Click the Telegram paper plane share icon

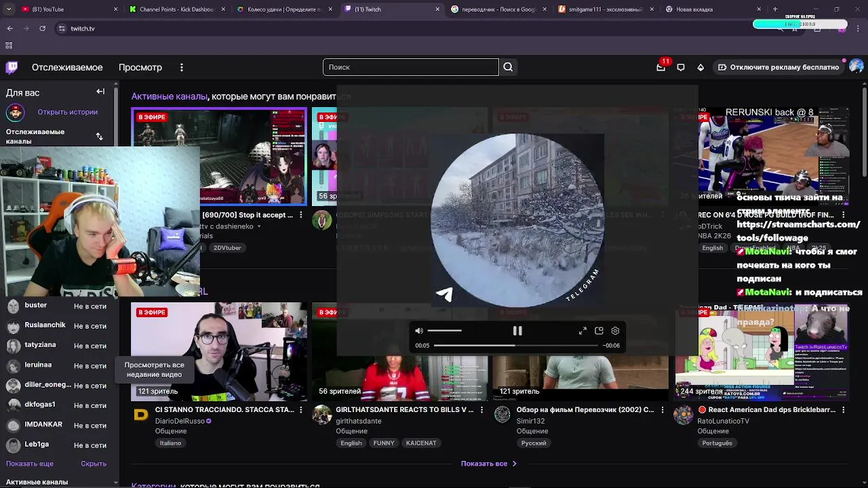(x=444, y=293)
